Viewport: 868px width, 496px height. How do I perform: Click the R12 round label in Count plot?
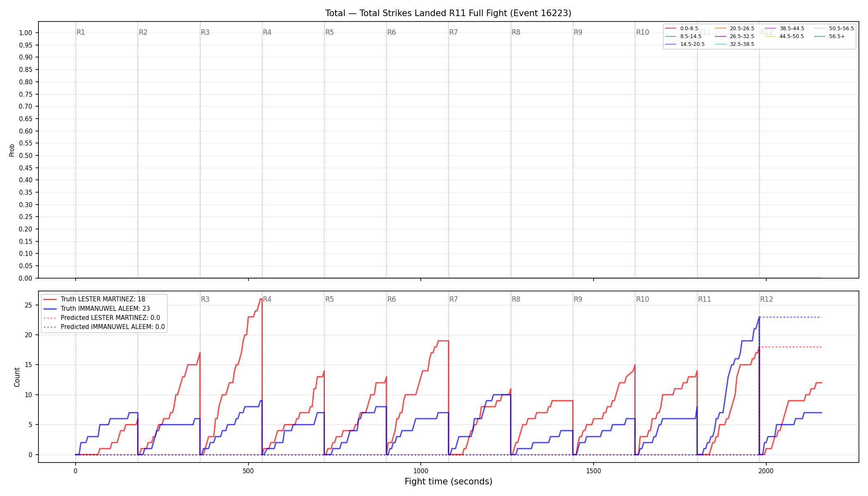pos(767,299)
